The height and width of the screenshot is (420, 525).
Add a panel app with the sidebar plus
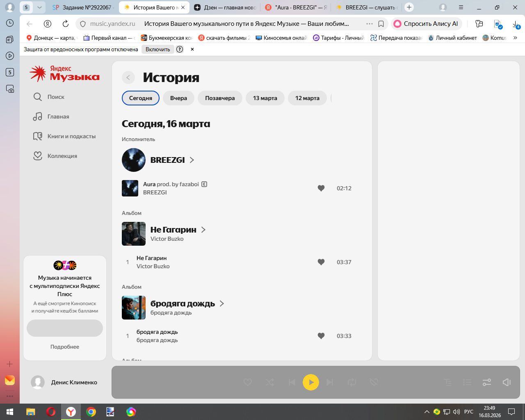(10, 364)
